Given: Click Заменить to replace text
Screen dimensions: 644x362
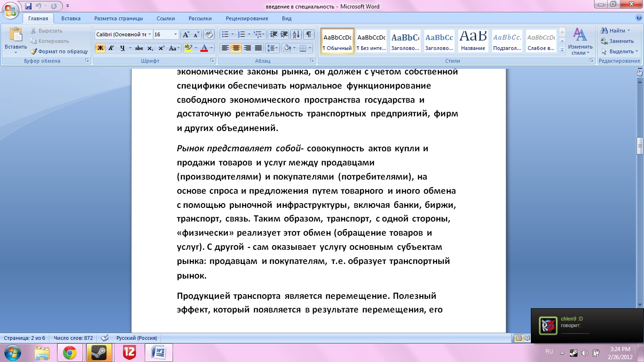Looking at the screenshot, I should [x=617, y=41].
